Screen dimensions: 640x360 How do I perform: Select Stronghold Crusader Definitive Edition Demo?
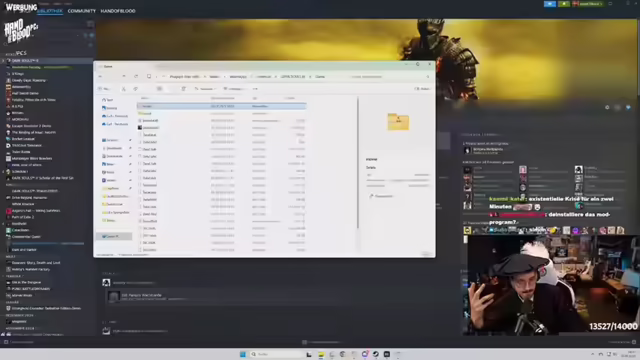pos(46,309)
